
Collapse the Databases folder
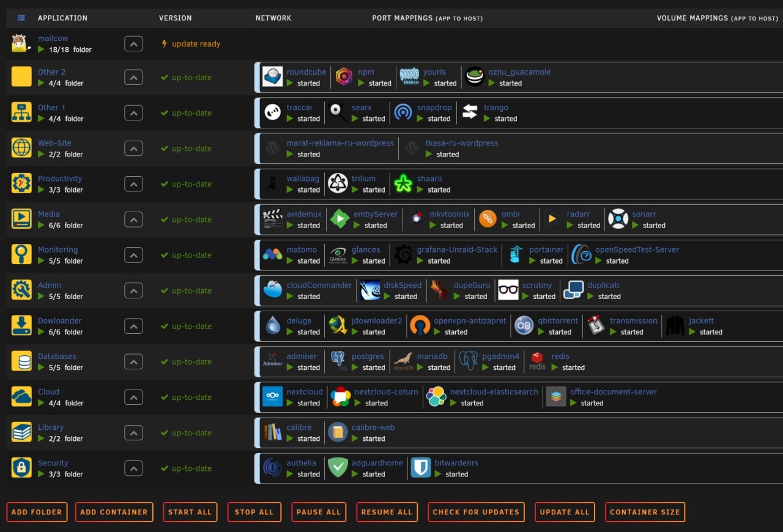point(133,361)
